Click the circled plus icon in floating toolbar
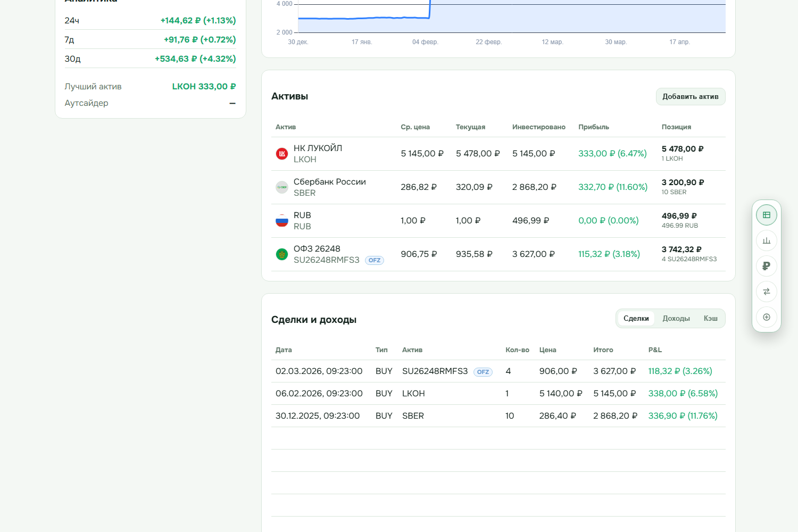798x532 pixels. coord(767,317)
